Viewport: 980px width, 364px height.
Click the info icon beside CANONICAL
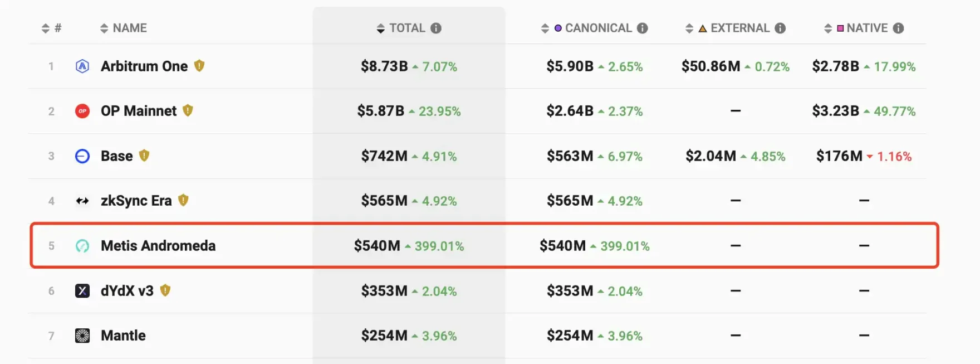tap(643, 28)
